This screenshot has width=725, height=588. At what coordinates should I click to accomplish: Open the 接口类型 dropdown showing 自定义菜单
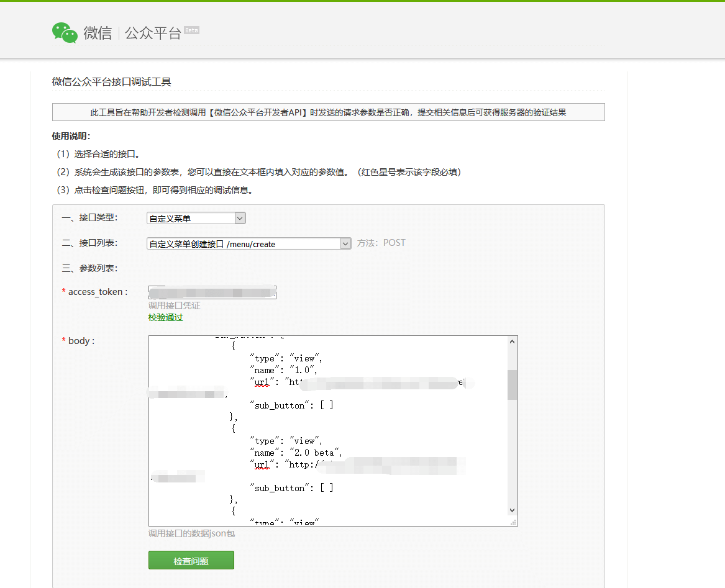tap(196, 218)
